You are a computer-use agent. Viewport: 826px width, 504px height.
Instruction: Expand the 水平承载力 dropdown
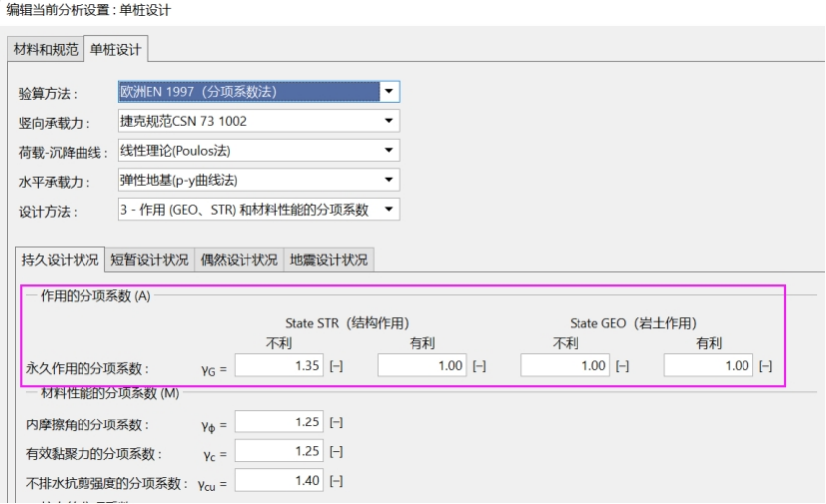tap(258, 180)
